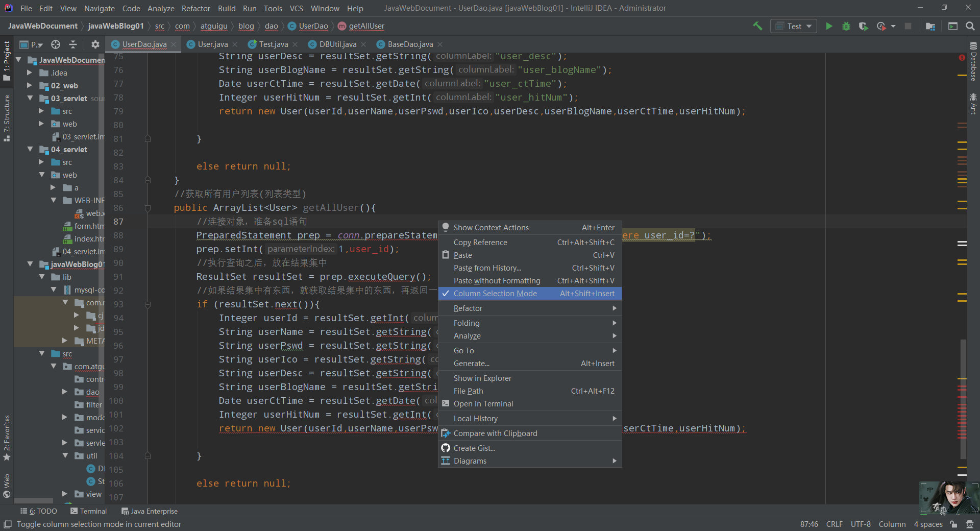Screen dimensions: 980x531
Task: Collapse the 04_servlet folder
Action: click(x=31, y=149)
